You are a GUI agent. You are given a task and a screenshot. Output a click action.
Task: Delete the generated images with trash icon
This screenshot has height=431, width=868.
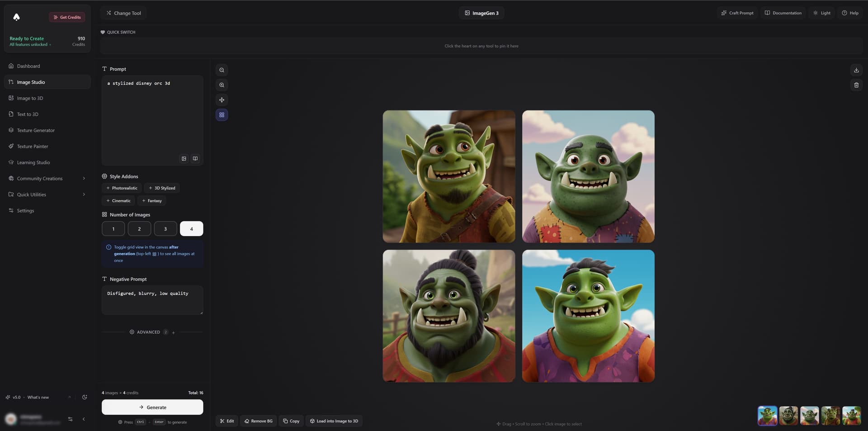(856, 85)
